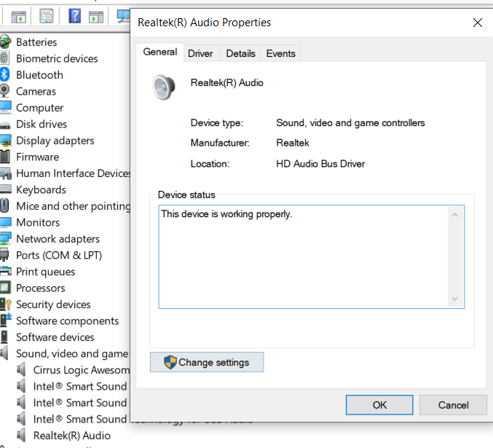The width and height of the screenshot is (493, 448).
Task: Click the Print queues printer icon
Action: (6, 271)
